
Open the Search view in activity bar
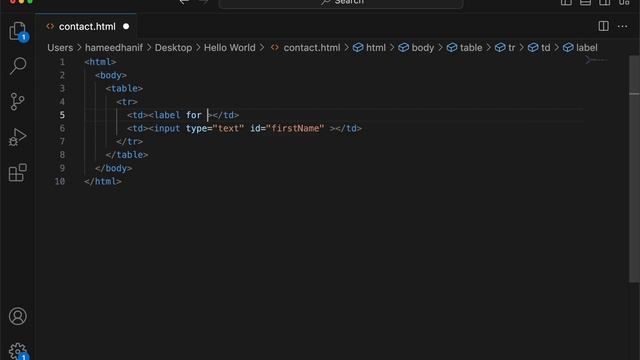[18, 66]
